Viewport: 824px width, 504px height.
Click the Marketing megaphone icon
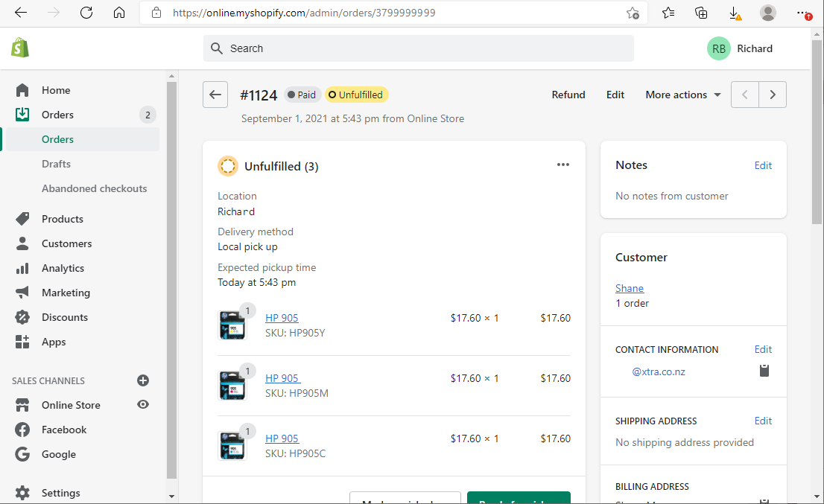22,293
